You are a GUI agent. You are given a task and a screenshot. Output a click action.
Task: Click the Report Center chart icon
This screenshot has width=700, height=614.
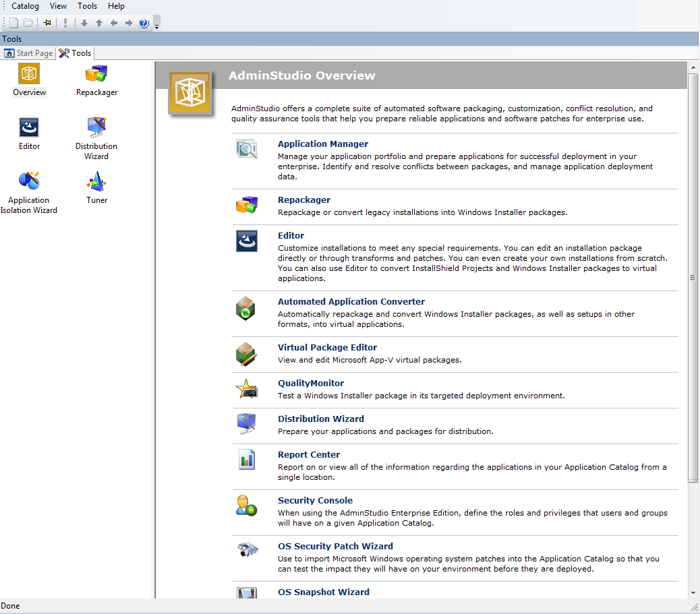(246, 460)
